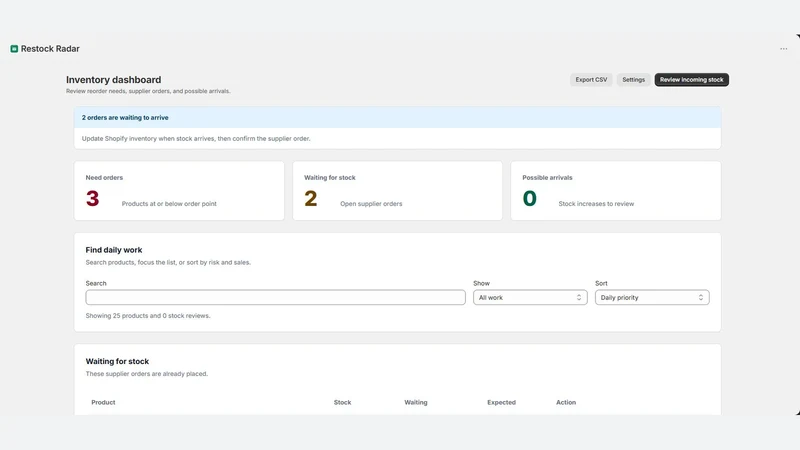800x450 pixels.
Task: Open the Show 'All work' dropdown
Action: 530,297
